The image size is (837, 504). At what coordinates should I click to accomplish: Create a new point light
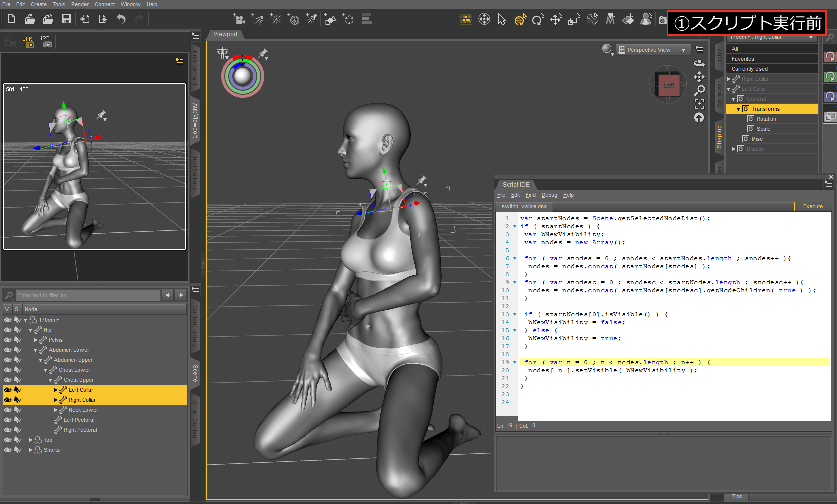275,19
